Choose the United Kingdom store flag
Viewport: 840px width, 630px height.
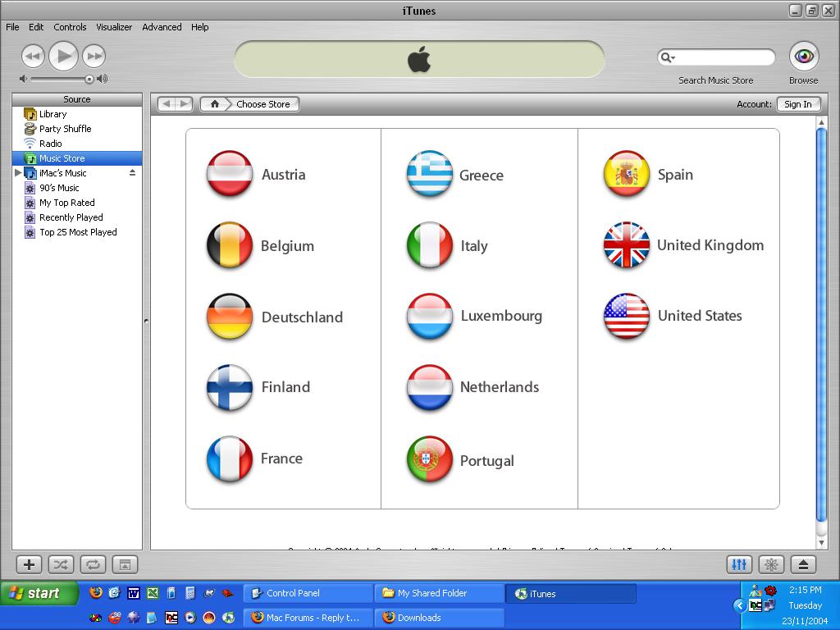(626, 244)
